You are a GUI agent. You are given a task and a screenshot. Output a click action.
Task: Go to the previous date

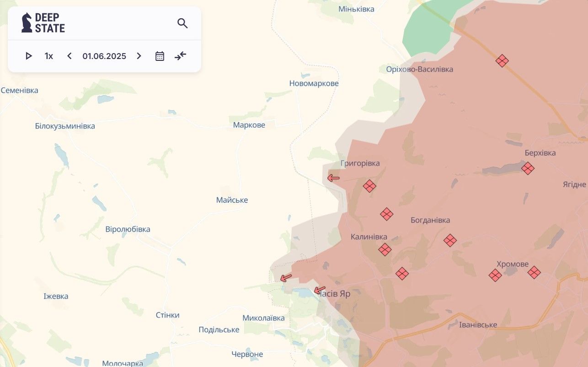pyautogui.click(x=69, y=56)
